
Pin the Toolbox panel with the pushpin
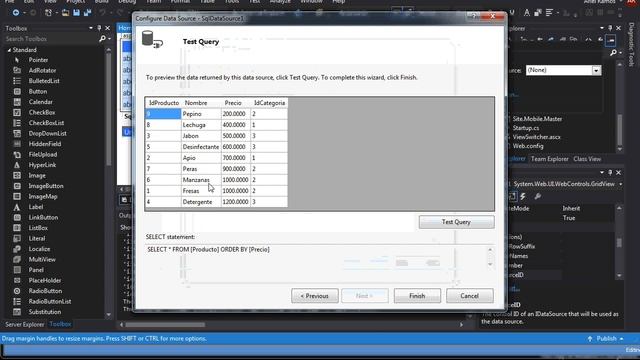click(99, 28)
